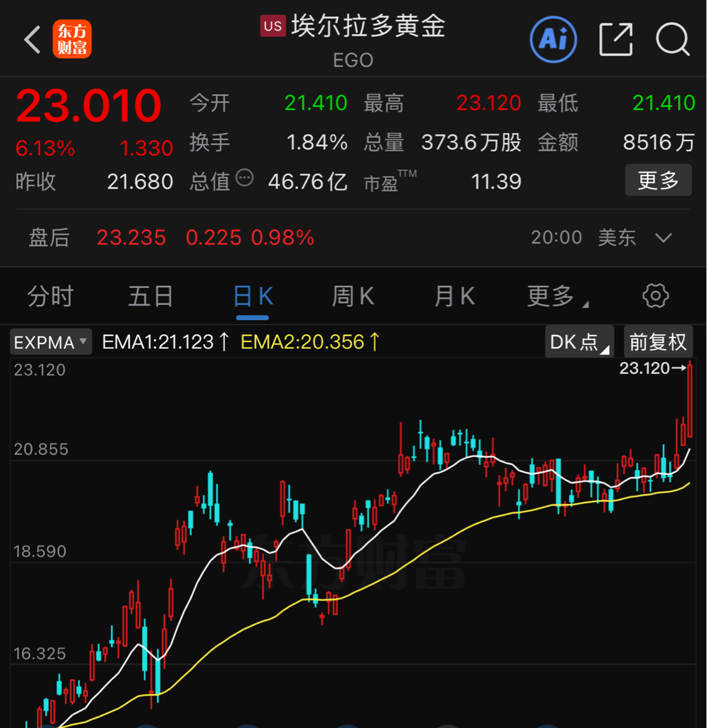Tap the 盘后 price 23.235
Viewport: 707px width, 728px height.
click(131, 237)
